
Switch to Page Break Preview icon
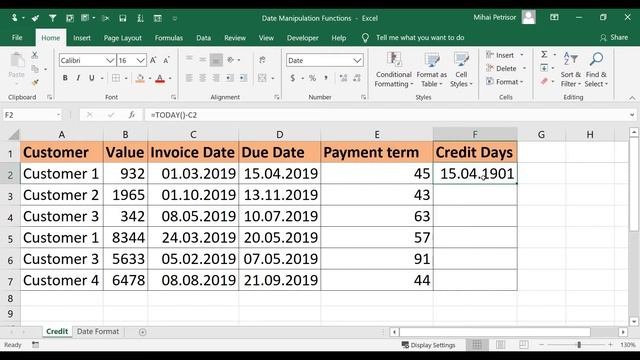click(x=523, y=345)
